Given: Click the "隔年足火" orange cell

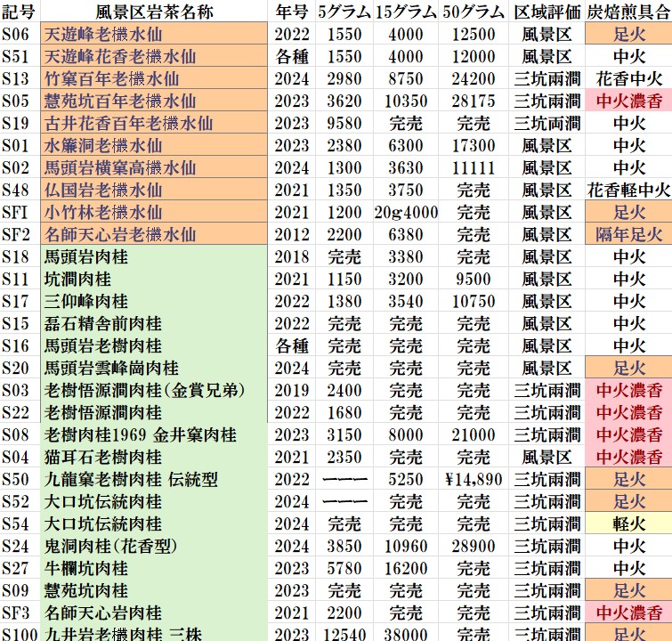Looking at the screenshot, I should (x=628, y=234).
